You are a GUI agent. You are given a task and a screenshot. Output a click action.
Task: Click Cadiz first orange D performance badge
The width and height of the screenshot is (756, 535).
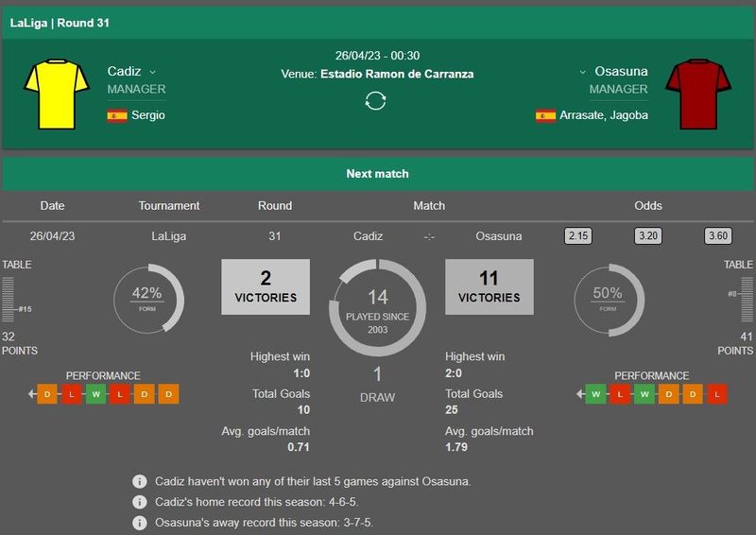47,394
